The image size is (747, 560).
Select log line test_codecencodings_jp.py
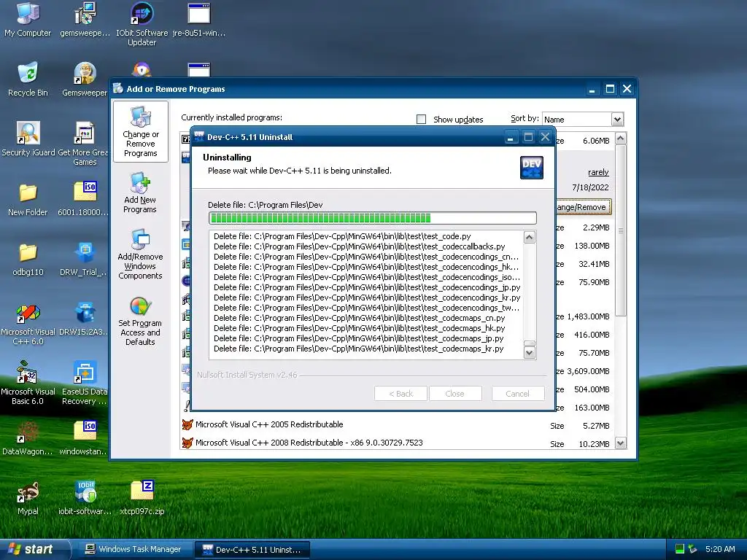367,287
